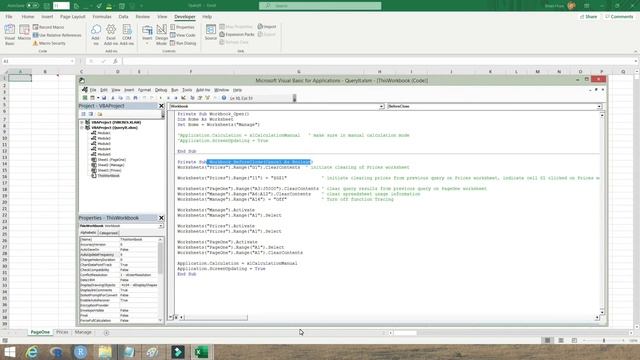
Task: Click the Save icon in VBA toolbar
Action: tap(104, 98)
